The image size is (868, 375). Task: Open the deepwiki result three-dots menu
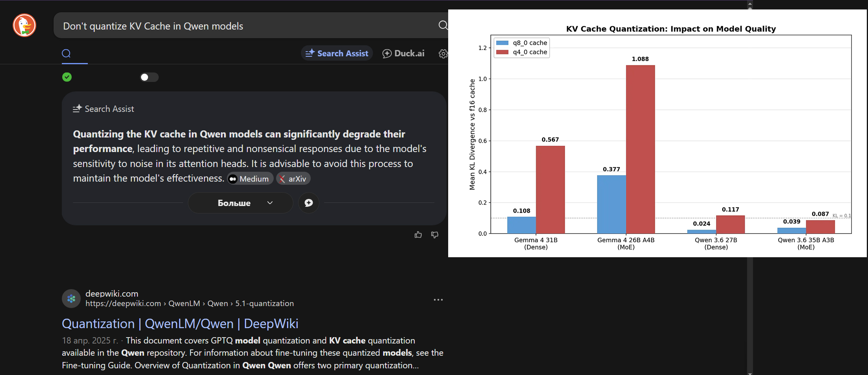438,300
